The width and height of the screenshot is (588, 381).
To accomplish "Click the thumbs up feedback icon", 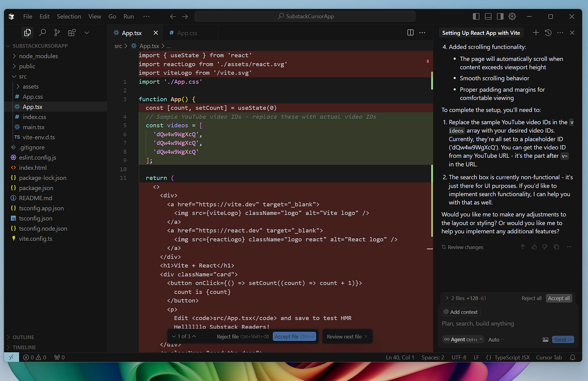I will click(534, 247).
